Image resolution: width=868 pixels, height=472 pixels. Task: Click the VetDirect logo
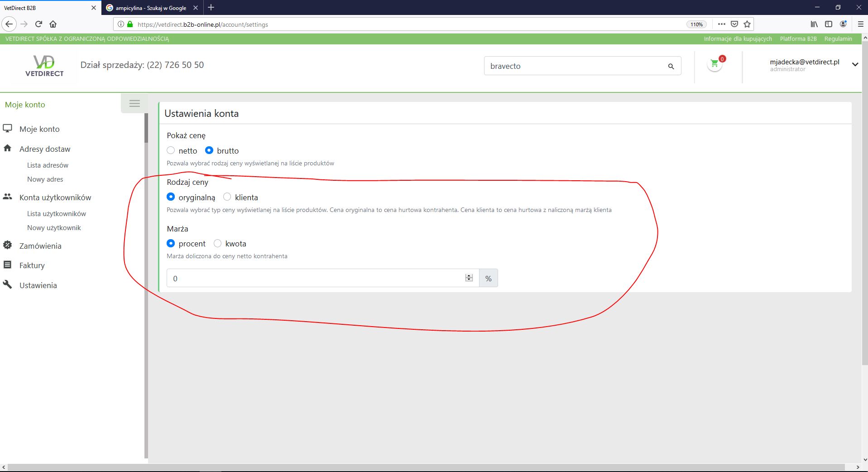pyautogui.click(x=44, y=66)
